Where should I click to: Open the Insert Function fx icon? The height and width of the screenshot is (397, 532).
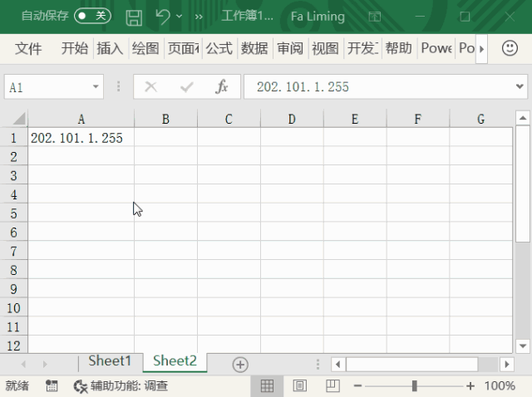click(222, 86)
